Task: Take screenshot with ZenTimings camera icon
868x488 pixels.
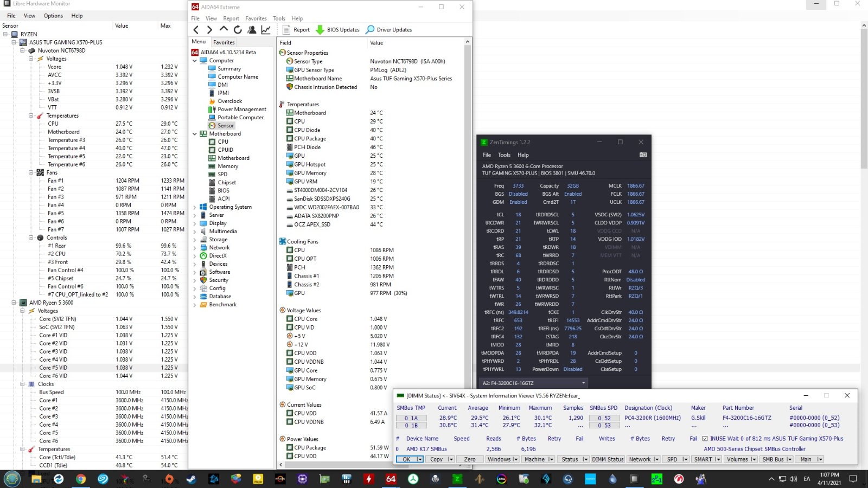Action: [x=643, y=155]
